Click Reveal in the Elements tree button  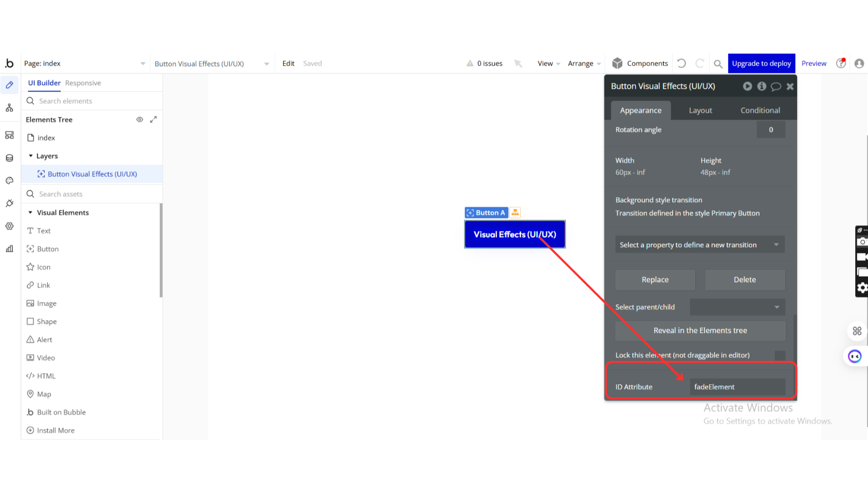pyautogui.click(x=700, y=330)
